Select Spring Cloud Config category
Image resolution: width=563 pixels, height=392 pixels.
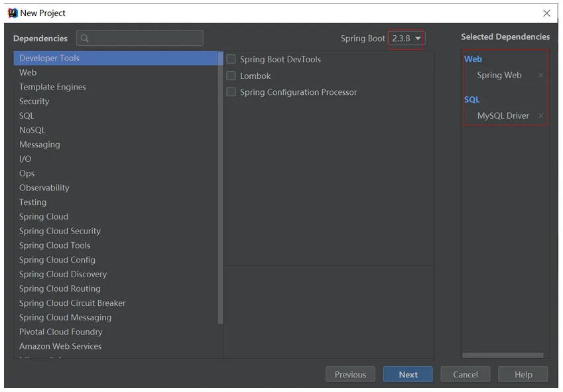tap(115, 260)
